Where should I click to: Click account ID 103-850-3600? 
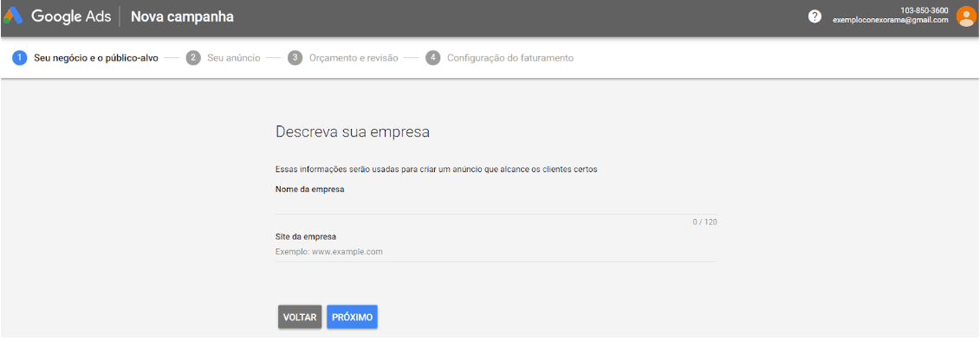(x=925, y=10)
